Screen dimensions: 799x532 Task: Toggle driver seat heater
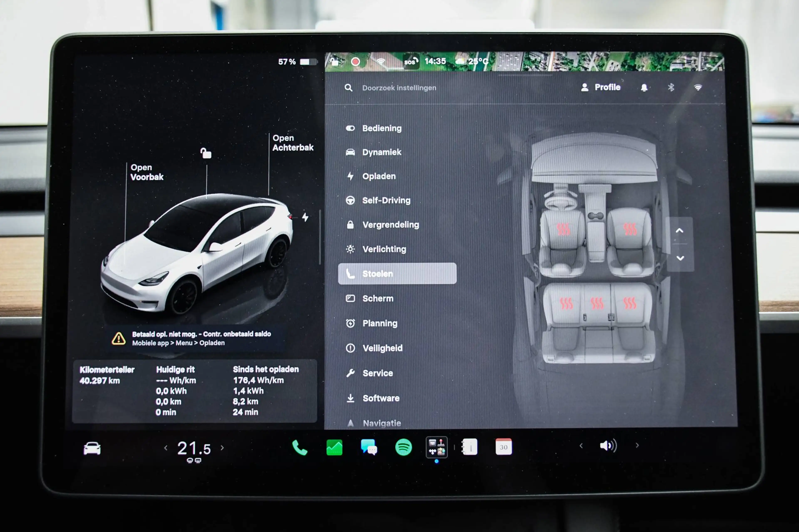(x=563, y=230)
